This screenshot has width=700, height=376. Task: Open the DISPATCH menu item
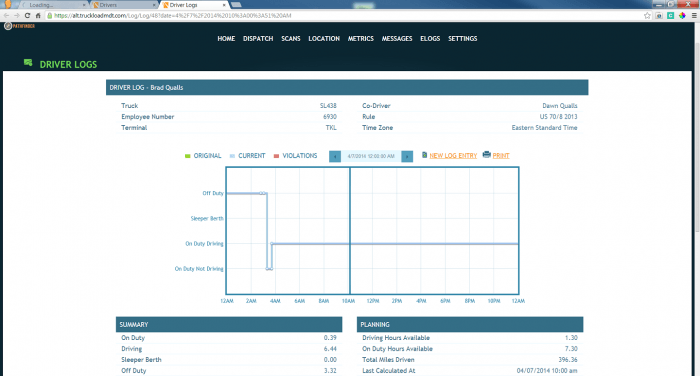(x=258, y=39)
